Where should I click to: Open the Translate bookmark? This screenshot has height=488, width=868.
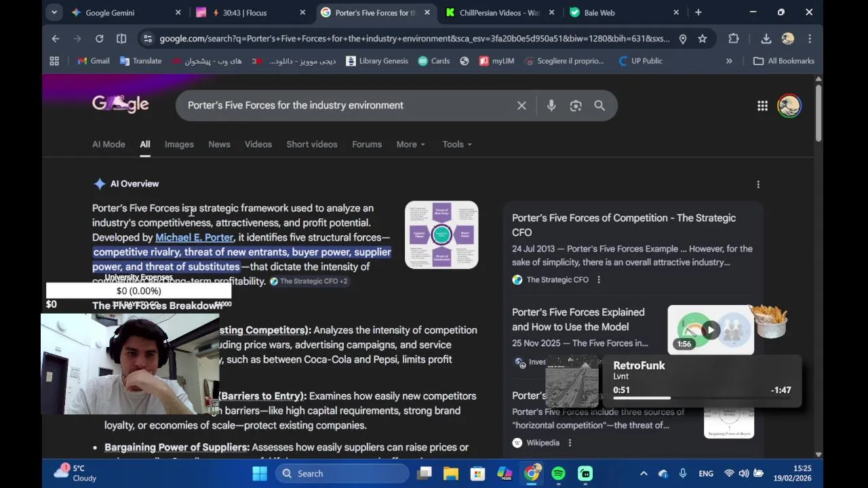(x=140, y=61)
